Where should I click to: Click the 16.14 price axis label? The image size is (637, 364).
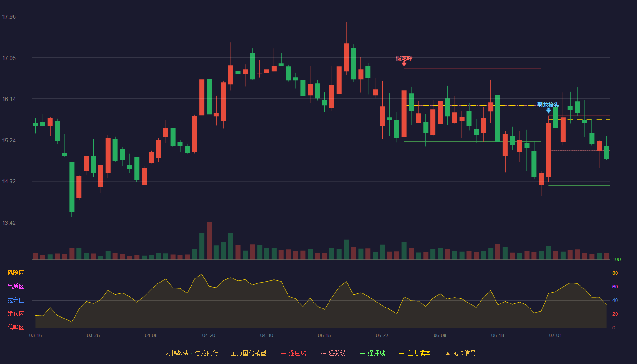[x=9, y=99]
